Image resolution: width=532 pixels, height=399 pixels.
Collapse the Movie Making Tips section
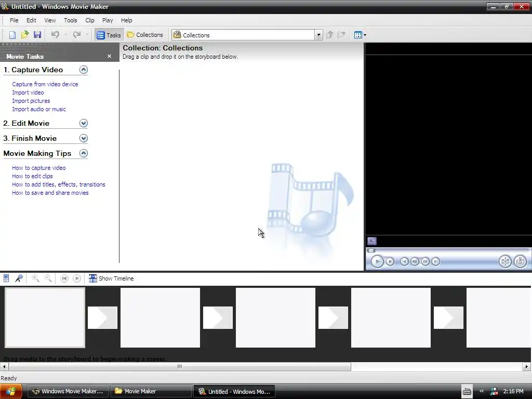coord(84,153)
